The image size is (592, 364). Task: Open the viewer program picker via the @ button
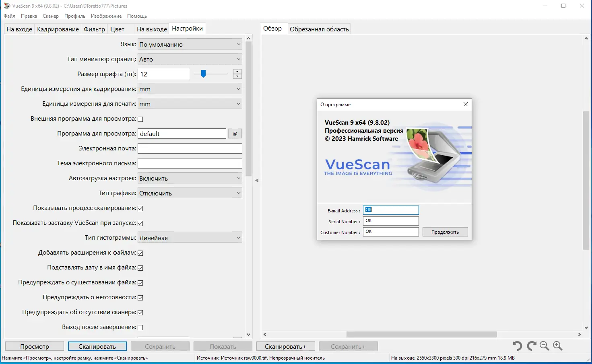[x=235, y=133]
